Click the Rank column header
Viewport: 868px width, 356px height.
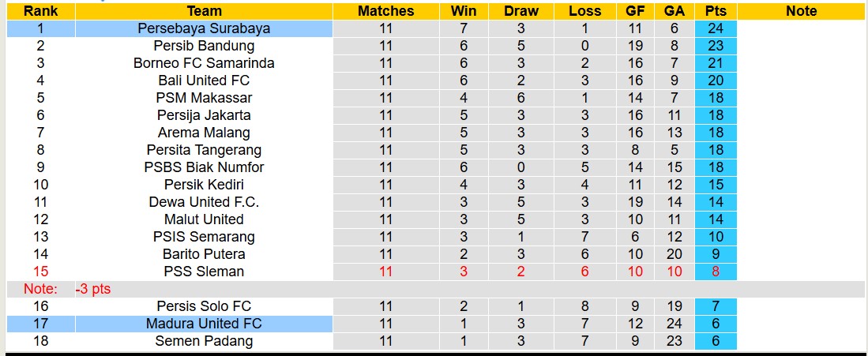(39, 11)
